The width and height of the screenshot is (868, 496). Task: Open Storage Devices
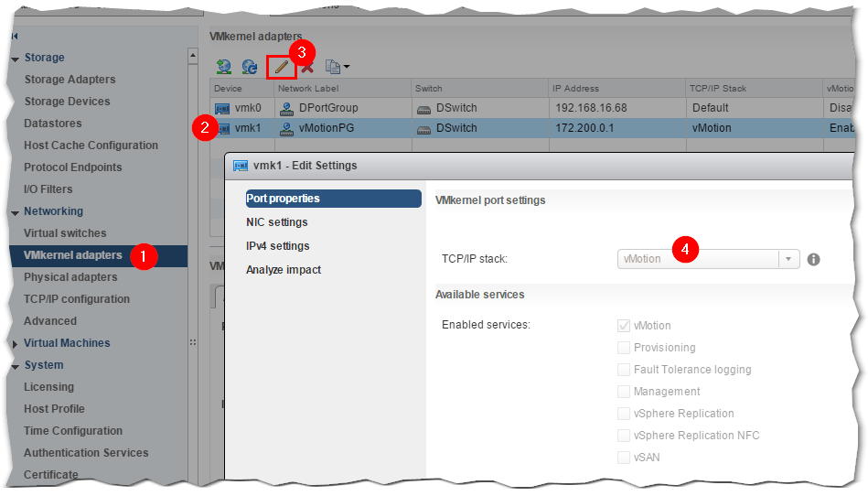pyautogui.click(x=67, y=102)
